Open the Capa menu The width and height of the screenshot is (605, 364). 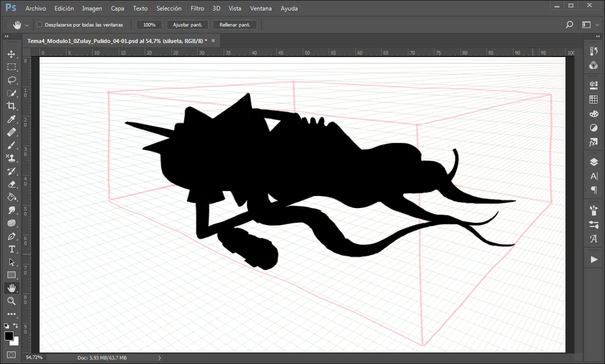[x=118, y=8]
